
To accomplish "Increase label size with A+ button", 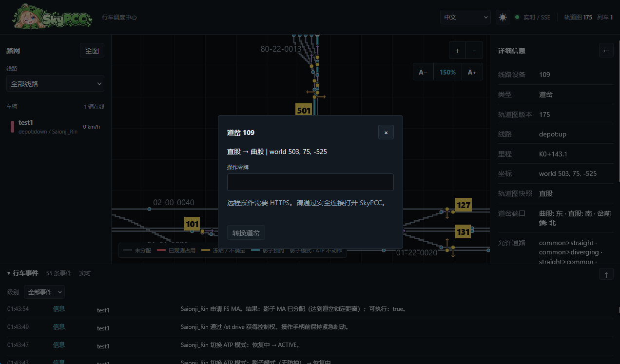I will [x=472, y=72].
